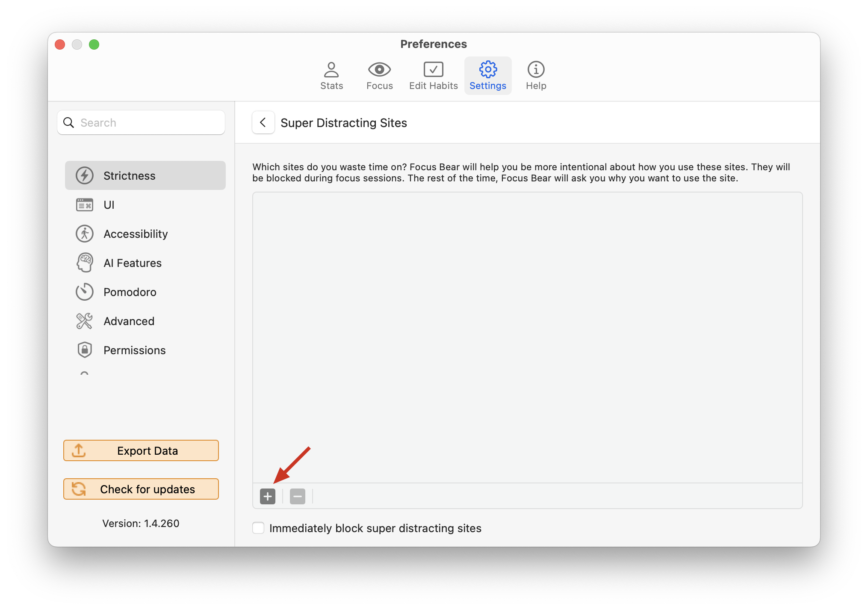
Task: Click the empty distracting sites list area
Action: (x=527, y=338)
